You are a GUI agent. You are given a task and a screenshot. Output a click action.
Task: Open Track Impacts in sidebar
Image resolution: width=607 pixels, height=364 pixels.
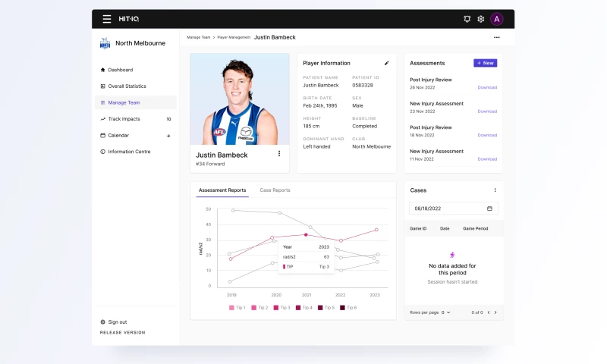(x=124, y=119)
